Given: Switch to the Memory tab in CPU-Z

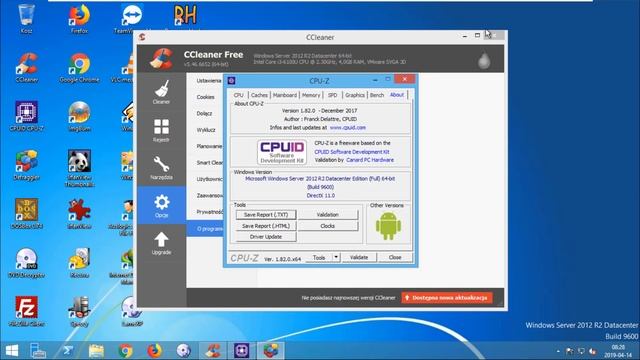Looking at the screenshot, I should tap(311, 95).
